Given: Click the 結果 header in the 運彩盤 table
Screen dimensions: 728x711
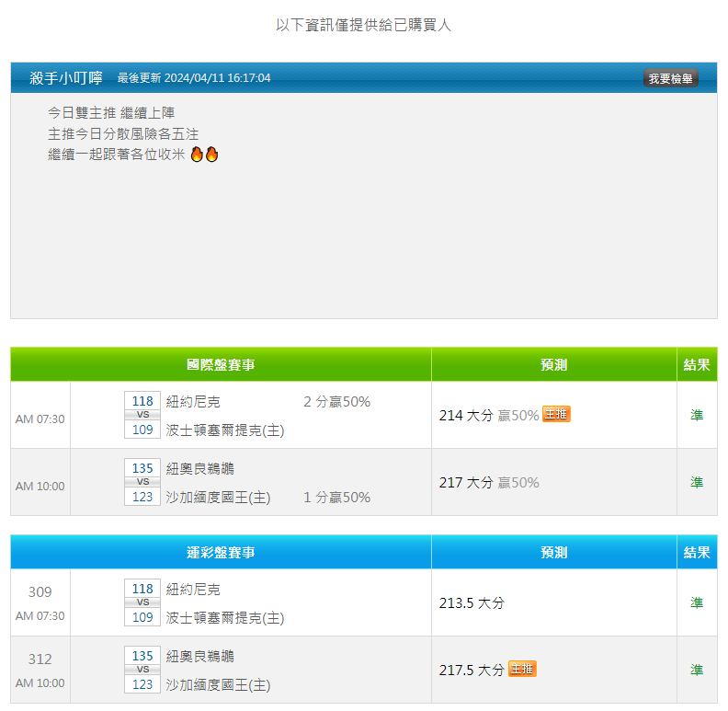Looking at the screenshot, I should coord(697,553).
